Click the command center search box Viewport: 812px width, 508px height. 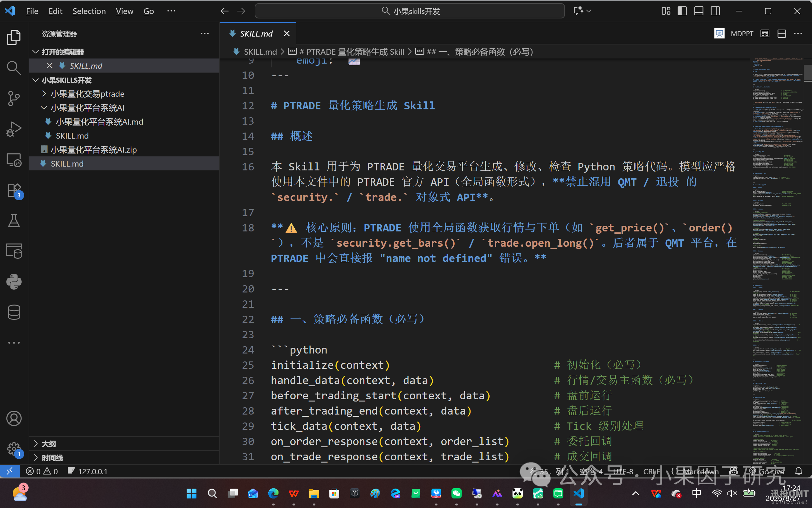point(409,11)
